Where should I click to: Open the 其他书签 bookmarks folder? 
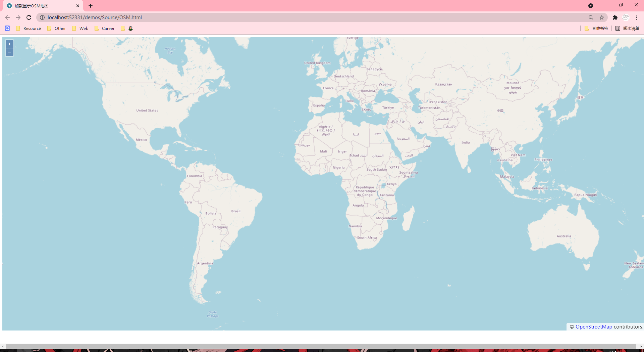(x=599, y=28)
